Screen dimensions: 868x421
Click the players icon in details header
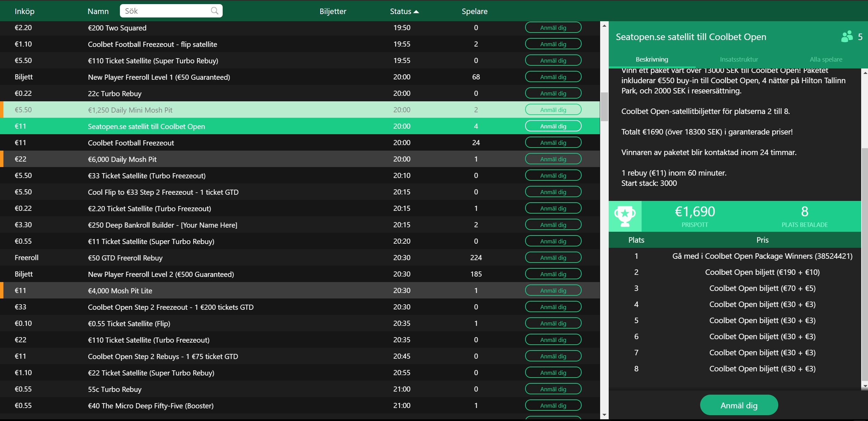click(x=847, y=37)
